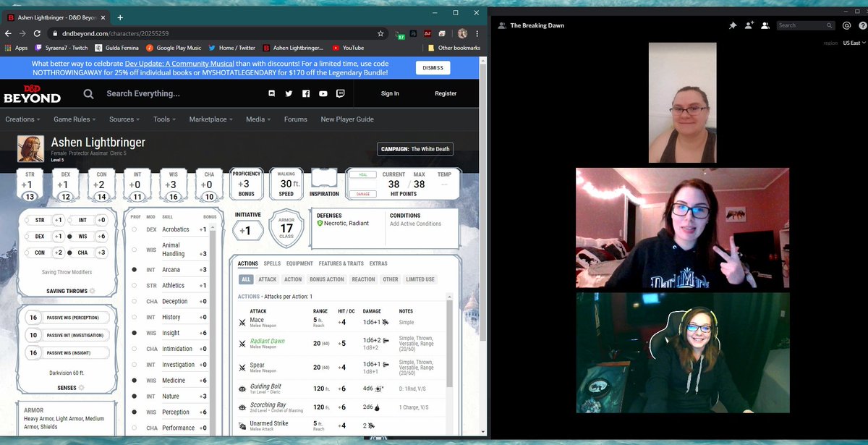Reload the page in Chrome
Viewport: 868px width, 445px height.
coord(36,33)
